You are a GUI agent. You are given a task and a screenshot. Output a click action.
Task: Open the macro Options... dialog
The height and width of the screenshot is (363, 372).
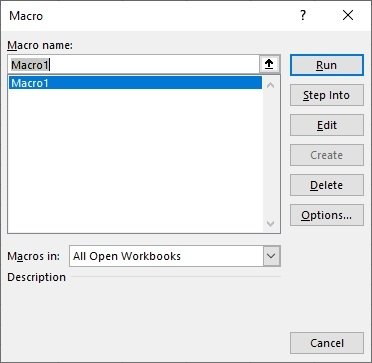(x=327, y=215)
